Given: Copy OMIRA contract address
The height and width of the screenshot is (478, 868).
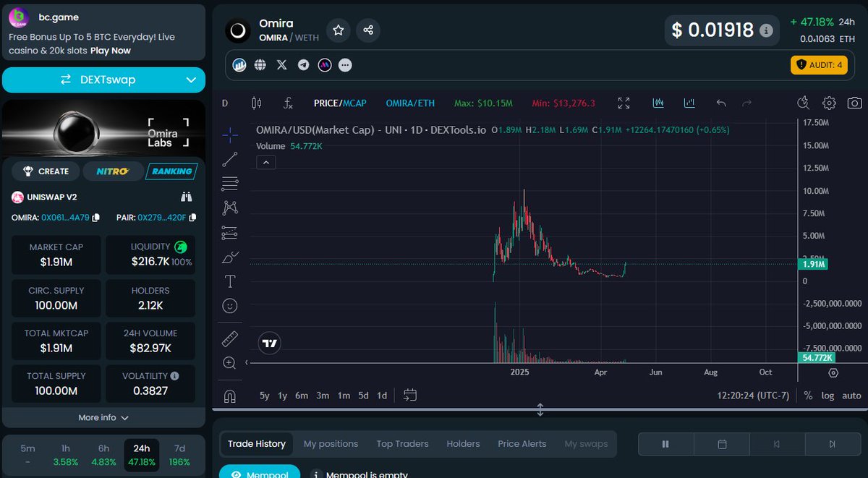Looking at the screenshot, I should click(x=96, y=218).
